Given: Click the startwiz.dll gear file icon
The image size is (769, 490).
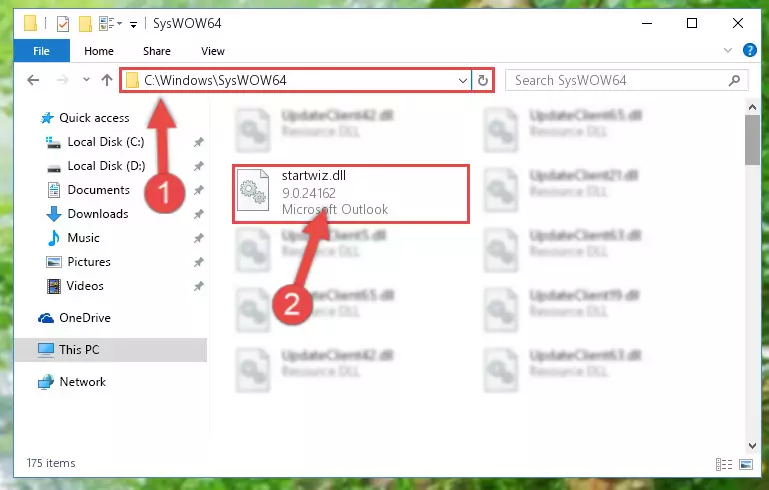Looking at the screenshot, I should point(253,190).
